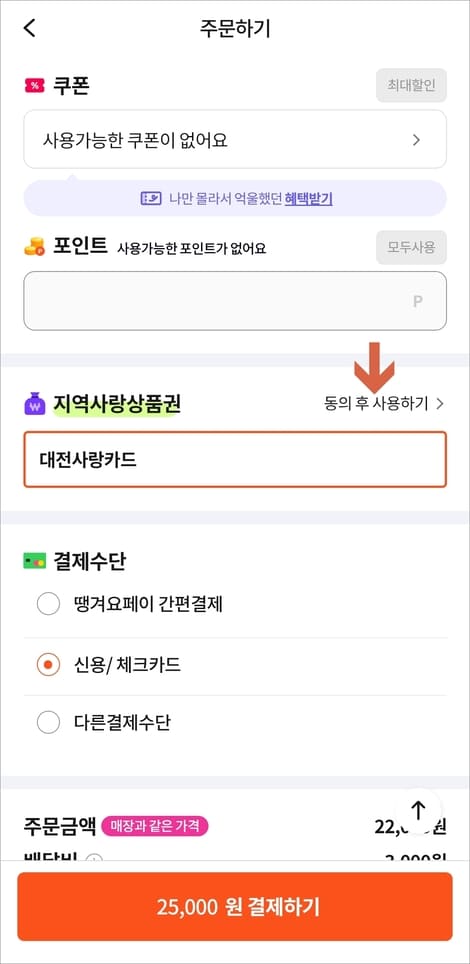The width and height of the screenshot is (470, 964).
Task: Go back using the top-left arrow
Action: (x=30, y=28)
